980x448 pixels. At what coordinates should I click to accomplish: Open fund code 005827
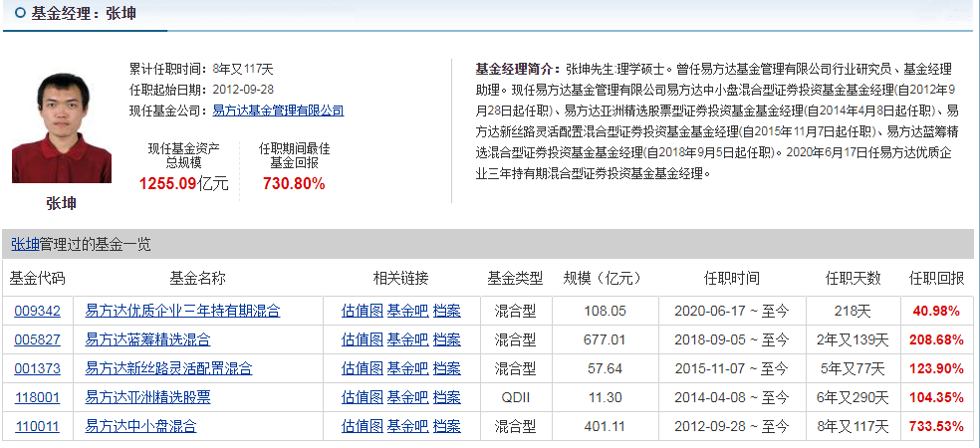click(x=38, y=339)
